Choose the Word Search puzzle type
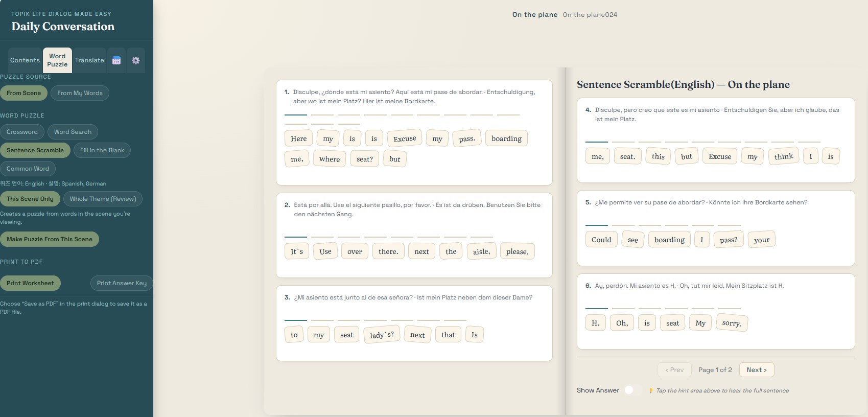The height and width of the screenshot is (417, 868). pyautogui.click(x=73, y=132)
